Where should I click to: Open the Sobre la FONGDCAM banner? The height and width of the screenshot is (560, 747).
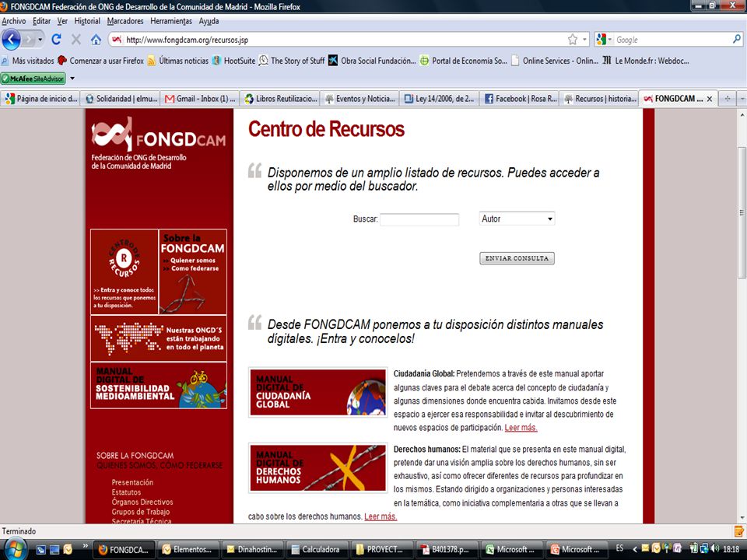click(x=193, y=271)
